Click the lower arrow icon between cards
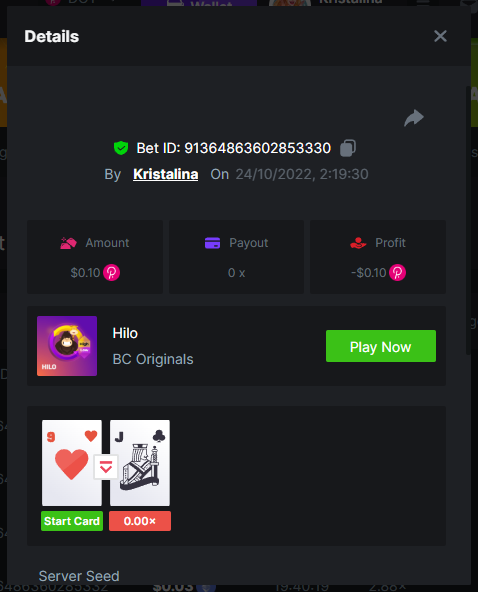The height and width of the screenshot is (592, 478). tap(106, 467)
